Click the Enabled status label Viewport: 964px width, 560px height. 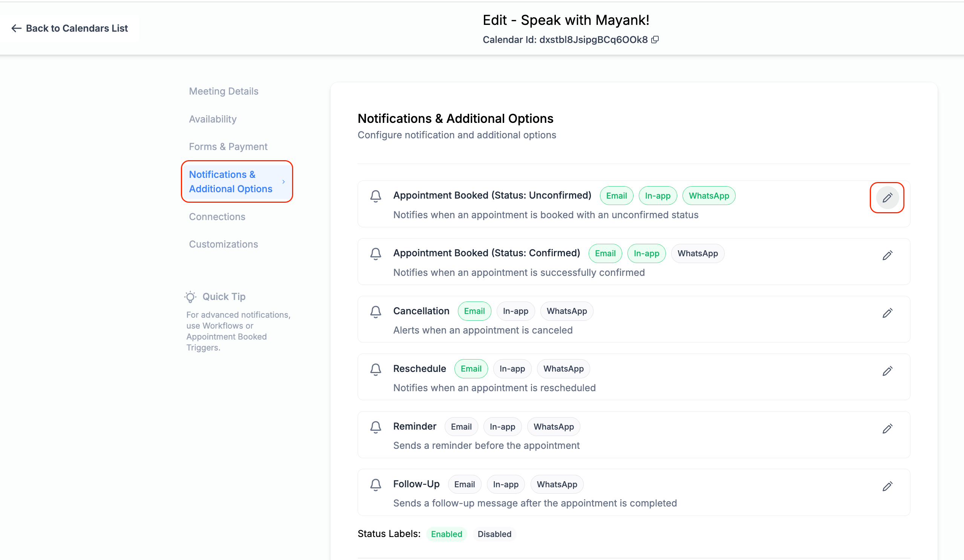point(446,534)
